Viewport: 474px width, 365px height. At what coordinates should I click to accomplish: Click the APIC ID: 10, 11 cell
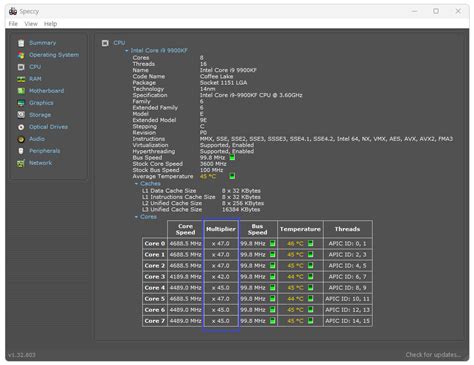[x=347, y=299]
